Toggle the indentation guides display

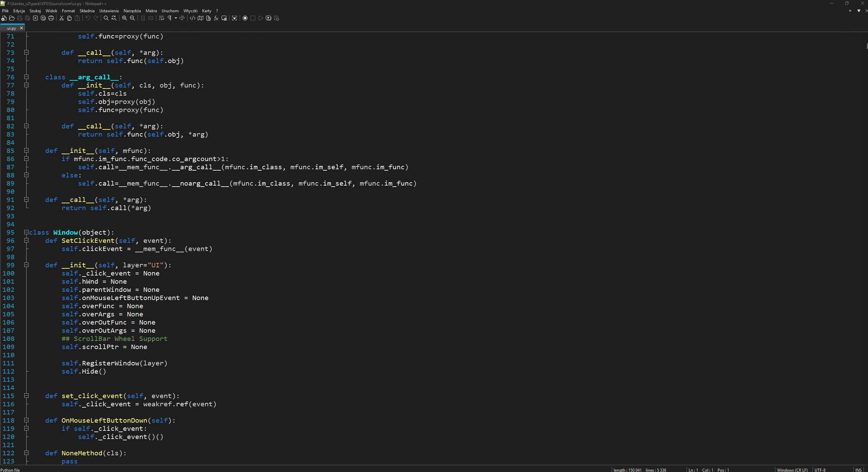pyautogui.click(x=182, y=18)
